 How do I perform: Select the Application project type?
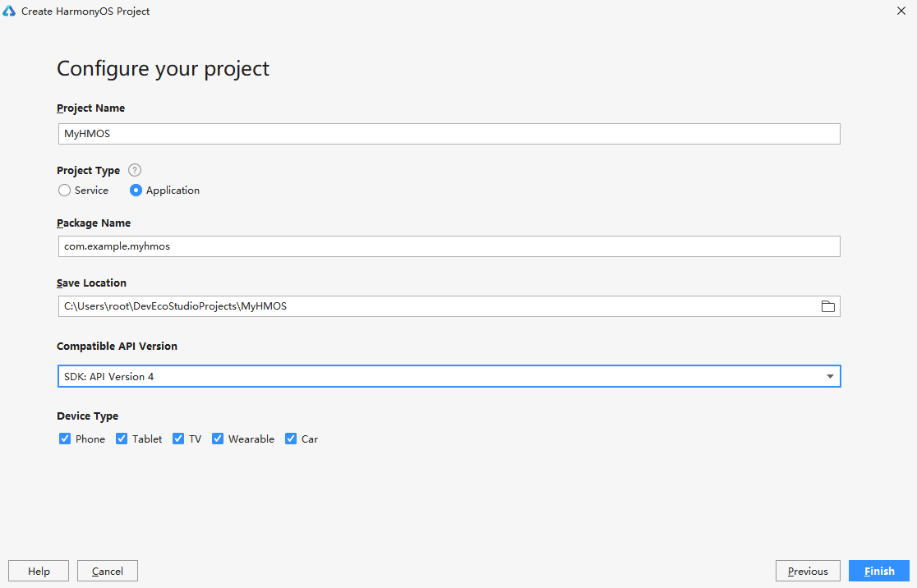point(136,191)
